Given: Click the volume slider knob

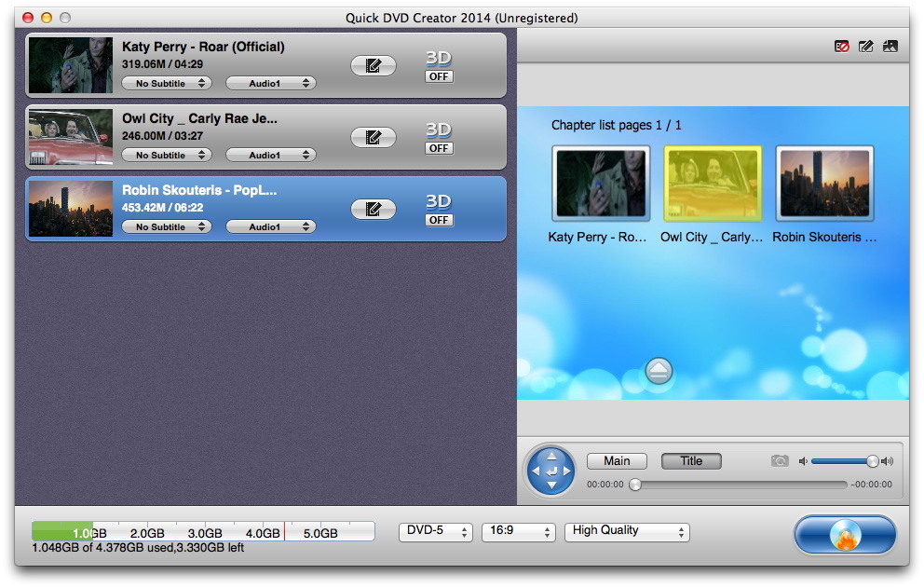Looking at the screenshot, I should point(873,461).
